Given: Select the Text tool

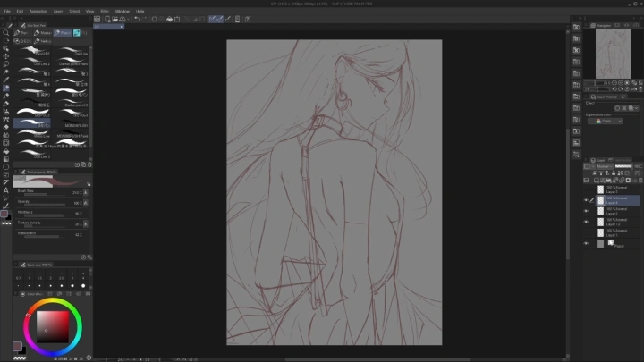Looking at the screenshot, I should tap(6, 189).
